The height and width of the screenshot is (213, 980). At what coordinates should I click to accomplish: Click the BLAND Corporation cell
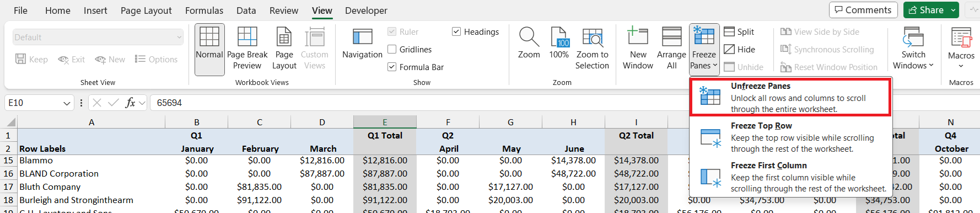coord(91,174)
